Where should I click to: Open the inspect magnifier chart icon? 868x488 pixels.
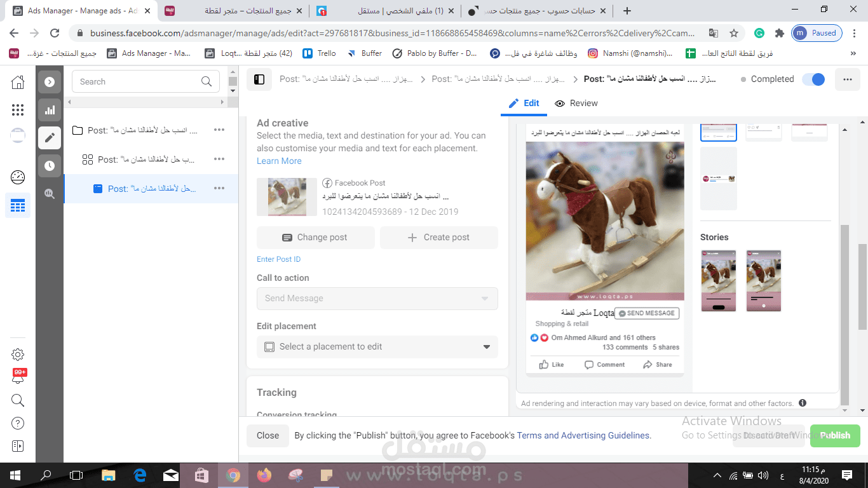click(50, 194)
